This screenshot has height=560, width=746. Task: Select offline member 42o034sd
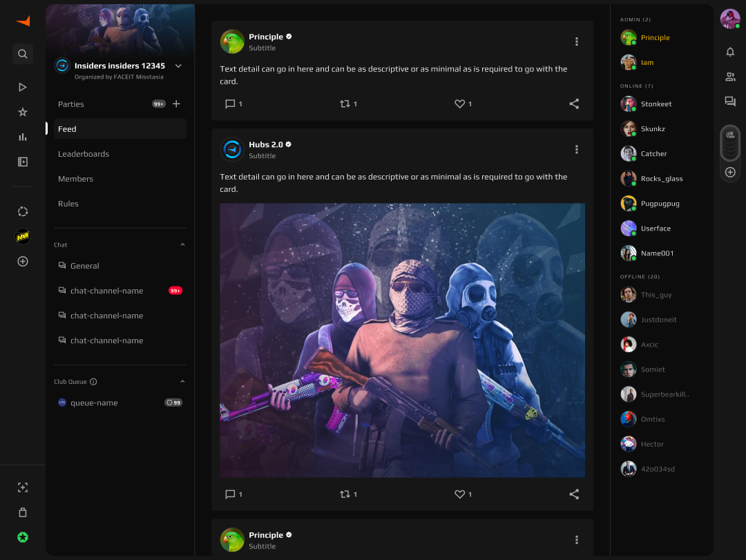tap(648, 469)
